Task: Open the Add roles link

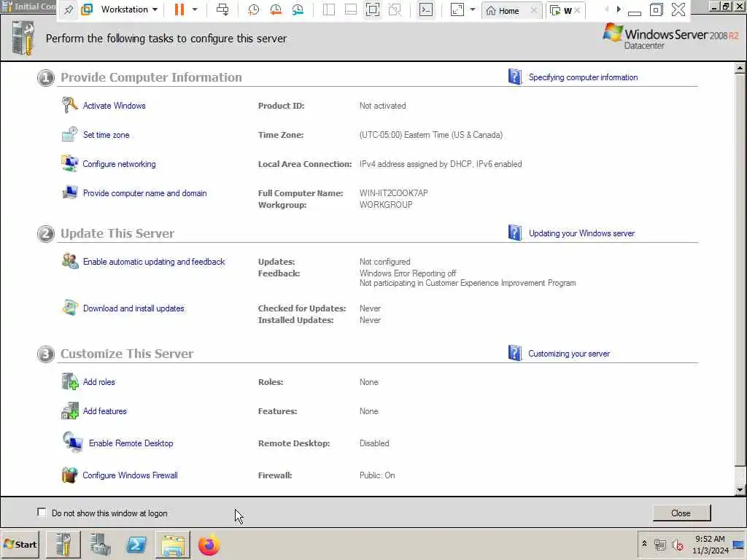Action: pyautogui.click(x=99, y=382)
